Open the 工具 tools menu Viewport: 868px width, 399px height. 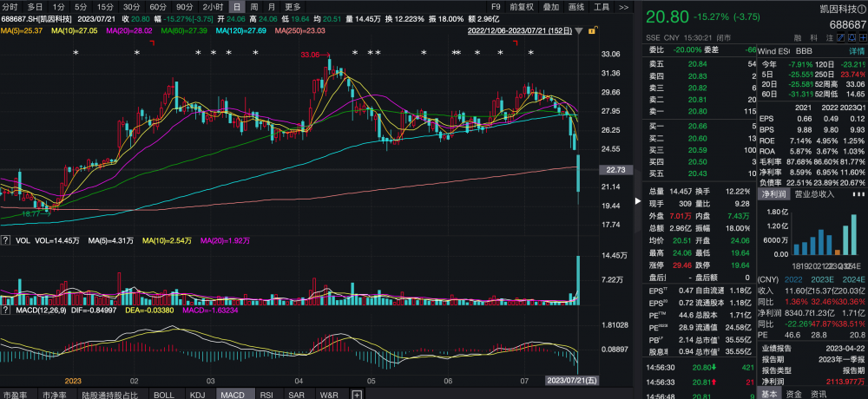602,7
